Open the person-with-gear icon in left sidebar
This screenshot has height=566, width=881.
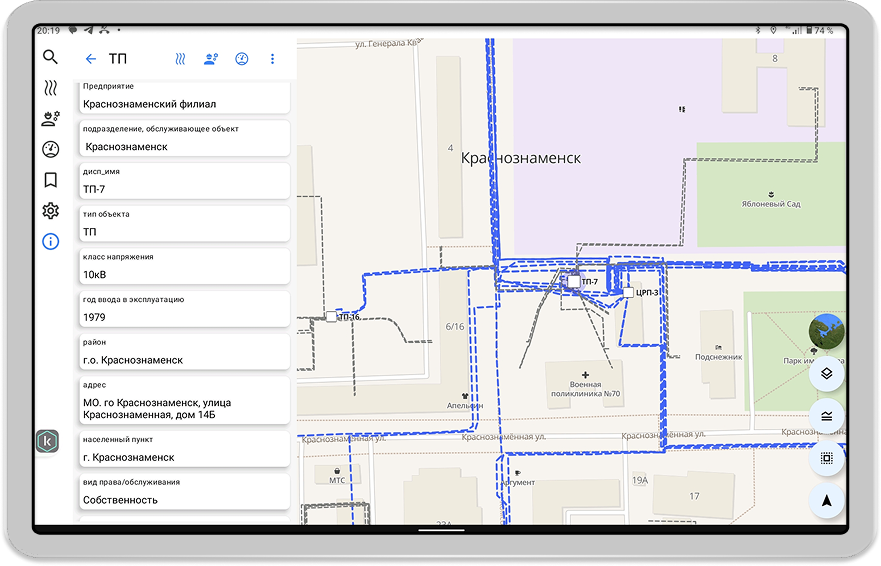(x=50, y=119)
